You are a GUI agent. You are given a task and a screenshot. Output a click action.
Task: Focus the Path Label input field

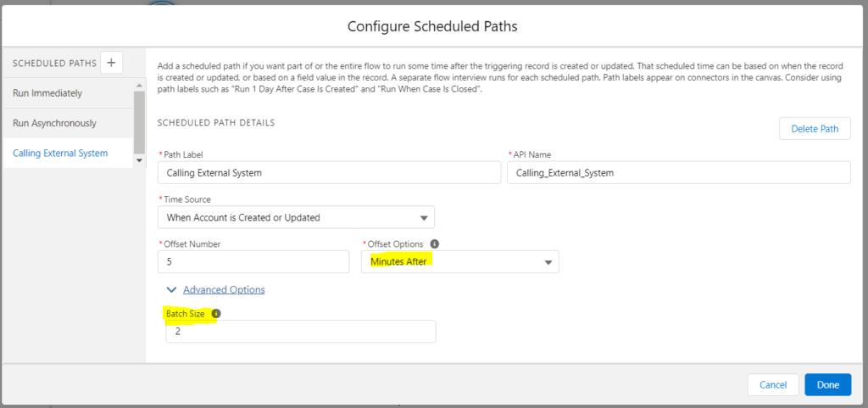point(329,172)
